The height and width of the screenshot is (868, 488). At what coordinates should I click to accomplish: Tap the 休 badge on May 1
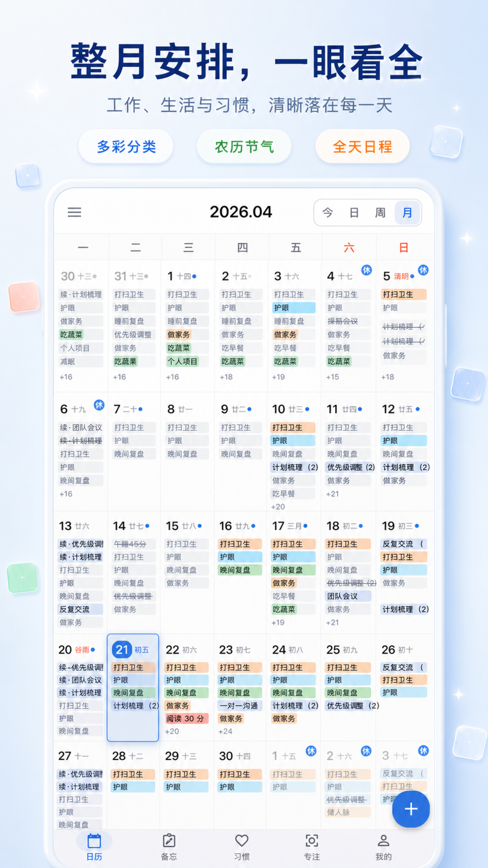[311, 751]
